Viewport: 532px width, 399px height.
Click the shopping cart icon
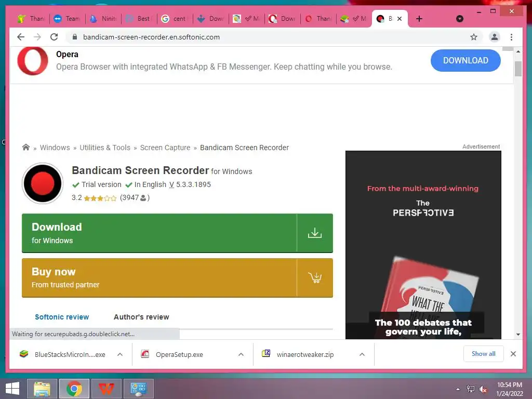(x=315, y=278)
